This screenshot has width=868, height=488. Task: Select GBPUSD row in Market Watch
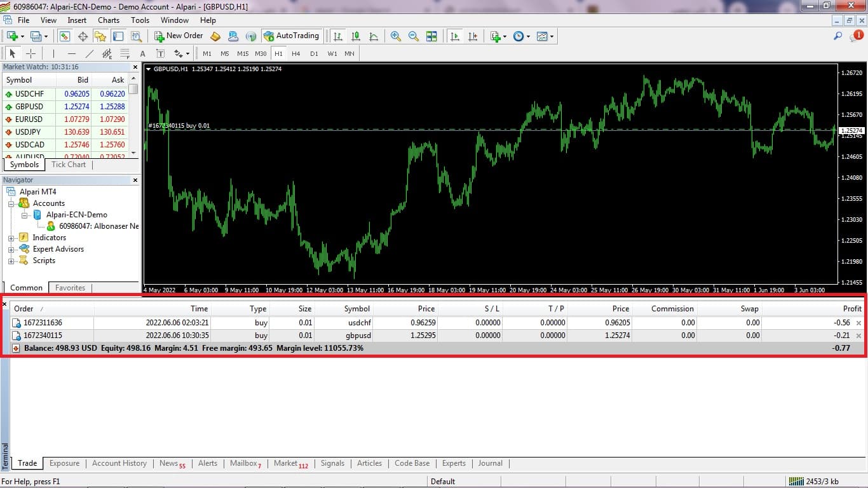point(65,107)
